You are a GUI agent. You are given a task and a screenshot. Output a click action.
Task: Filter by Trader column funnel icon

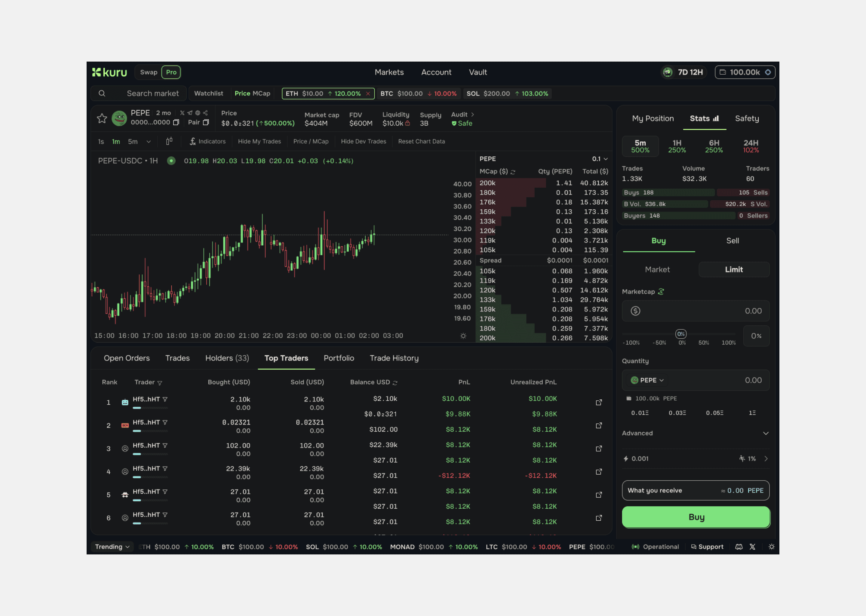coord(160,383)
